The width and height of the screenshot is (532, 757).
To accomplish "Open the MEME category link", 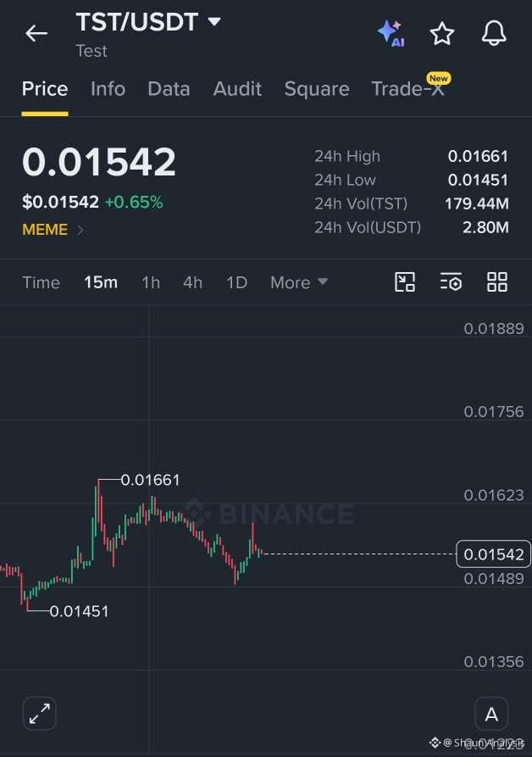I will 53,230.
